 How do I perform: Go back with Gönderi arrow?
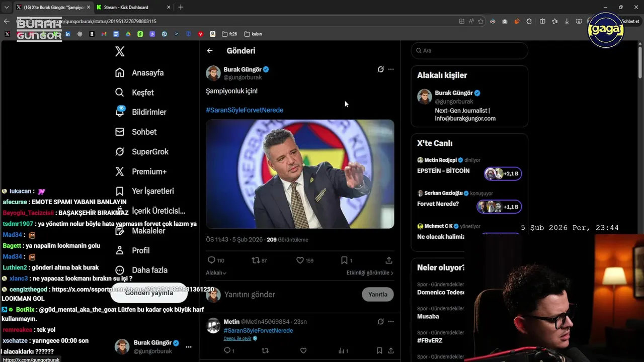[210, 51]
